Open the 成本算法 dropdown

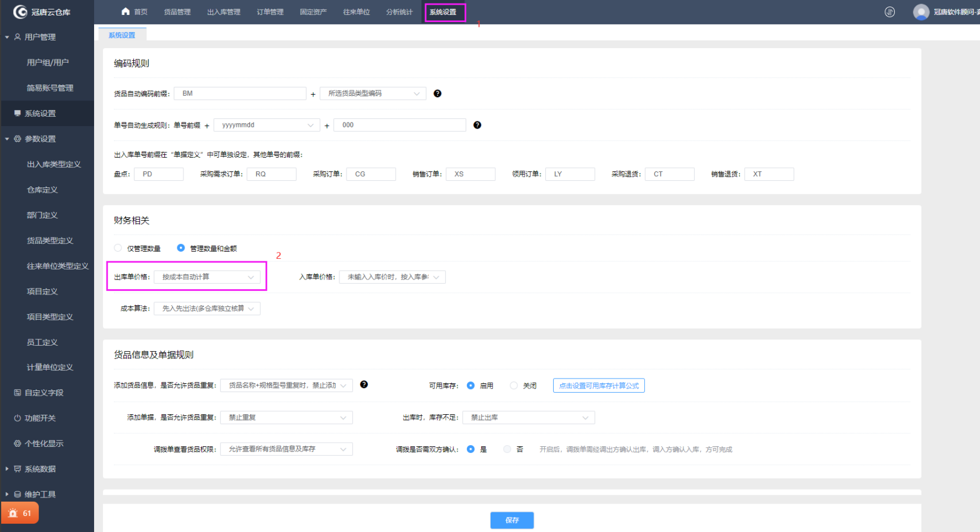(x=207, y=308)
